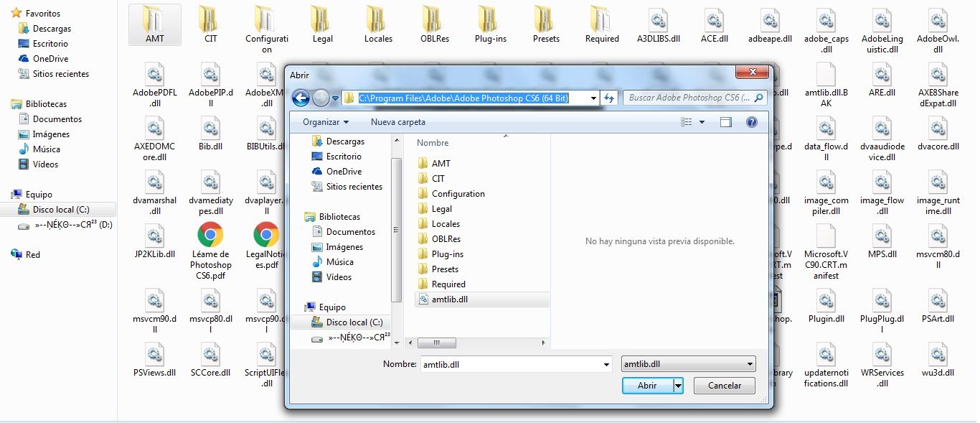
Task: Expand the Nombre field dropdown arrow
Action: tap(606, 364)
